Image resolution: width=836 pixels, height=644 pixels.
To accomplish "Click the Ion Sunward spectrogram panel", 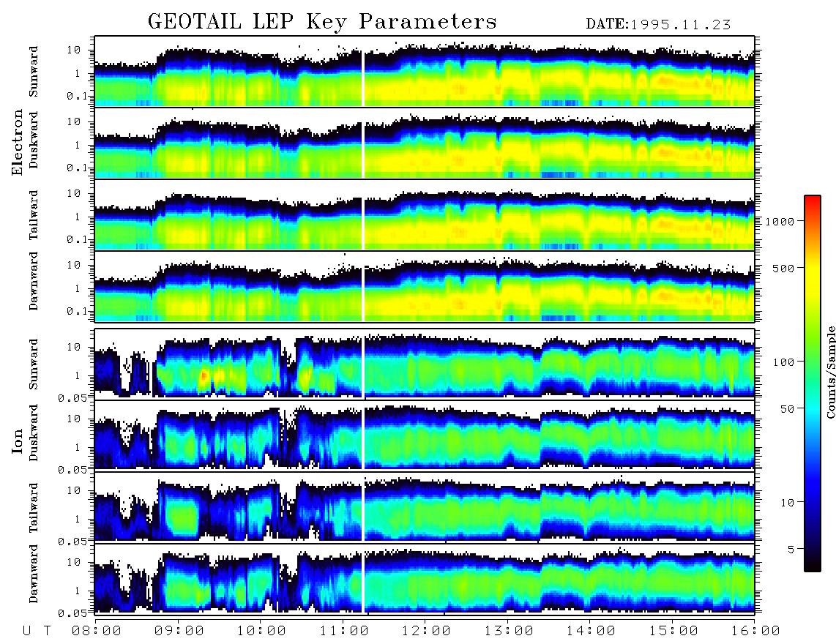I will click(425, 364).
